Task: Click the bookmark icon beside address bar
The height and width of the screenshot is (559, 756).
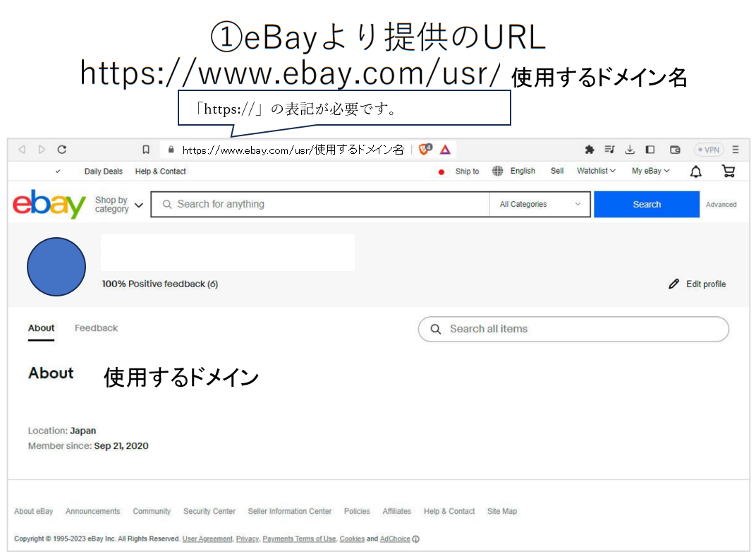Action: [x=146, y=150]
